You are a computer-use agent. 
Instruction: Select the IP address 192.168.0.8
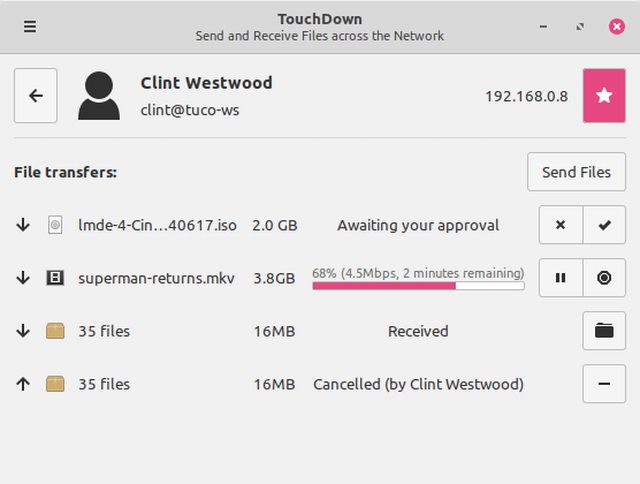[526, 96]
